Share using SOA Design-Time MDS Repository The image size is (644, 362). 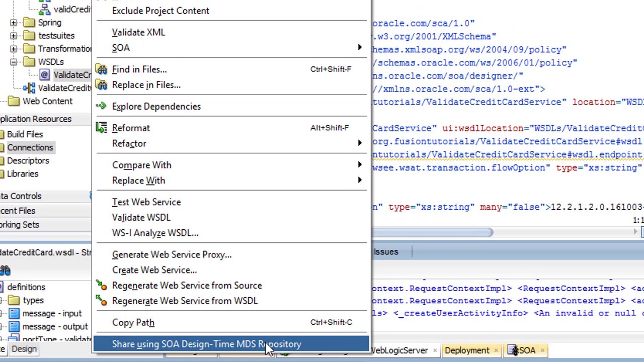tap(231, 344)
